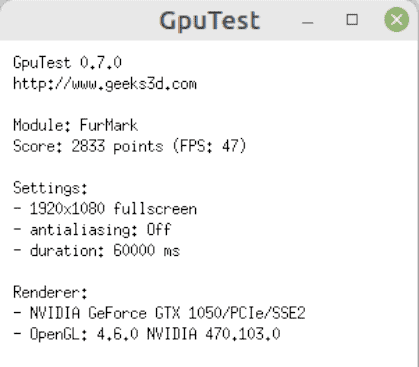Viewport: 419px width, 367px height.
Task: Click the OpenGL: 4.6.0 version text
Action: [84, 334]
